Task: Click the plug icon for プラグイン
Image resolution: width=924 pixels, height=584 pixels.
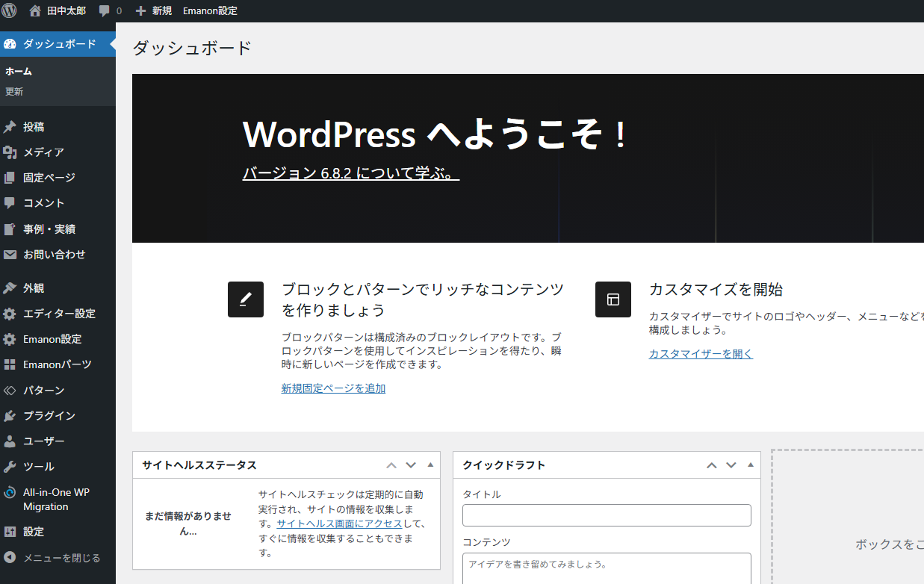Action: pyautogui.click(x=10, y=416)
